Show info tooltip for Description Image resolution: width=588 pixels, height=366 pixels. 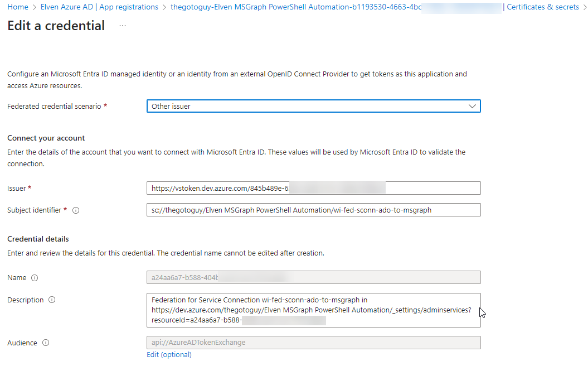(52, 300)
